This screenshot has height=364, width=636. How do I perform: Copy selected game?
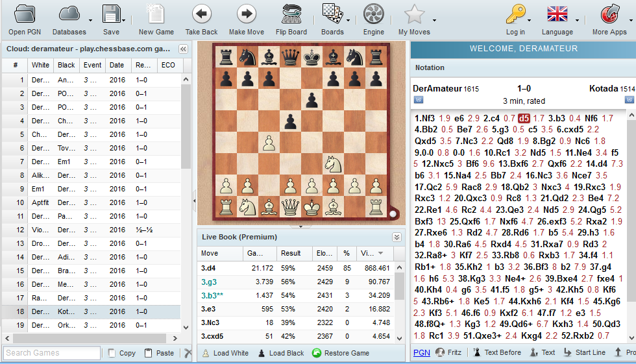click(x=122, y=353)
